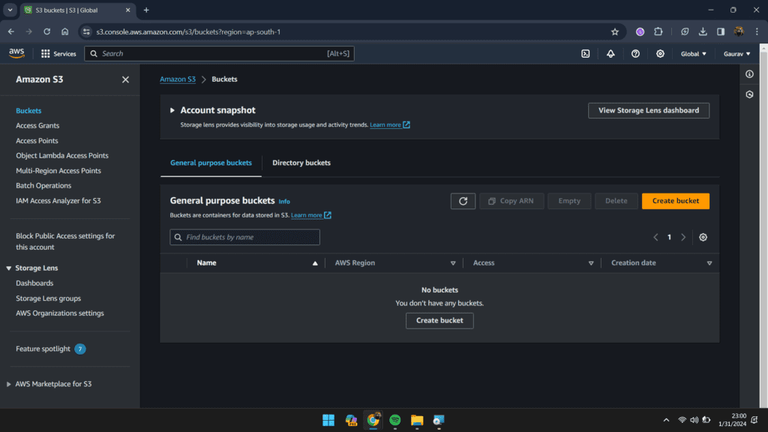The image size is (768, 432).
Task: Open the Gaurav account dropdown
Action: pos(737,54)
